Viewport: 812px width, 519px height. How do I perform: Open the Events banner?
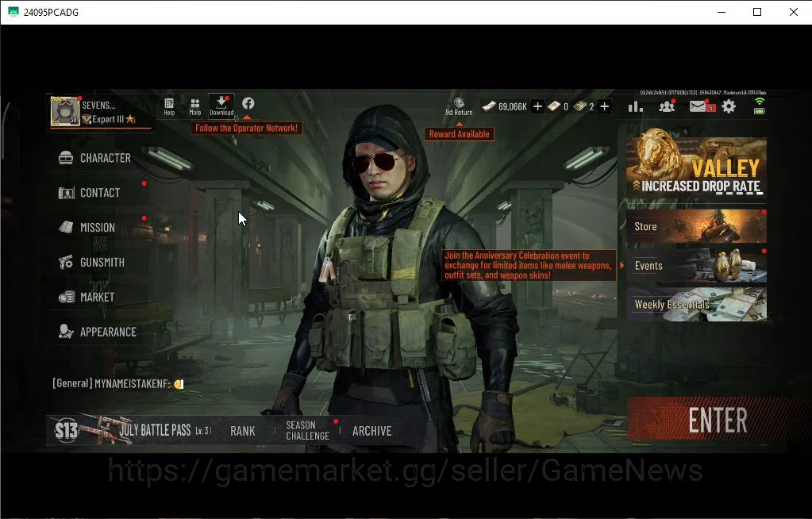tap(697, 266)
